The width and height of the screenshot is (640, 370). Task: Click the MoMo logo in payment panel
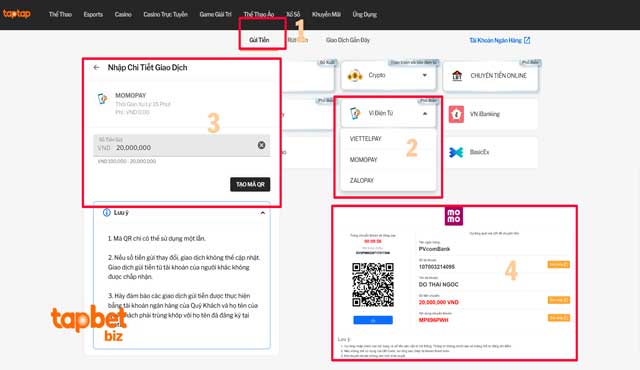454,216
